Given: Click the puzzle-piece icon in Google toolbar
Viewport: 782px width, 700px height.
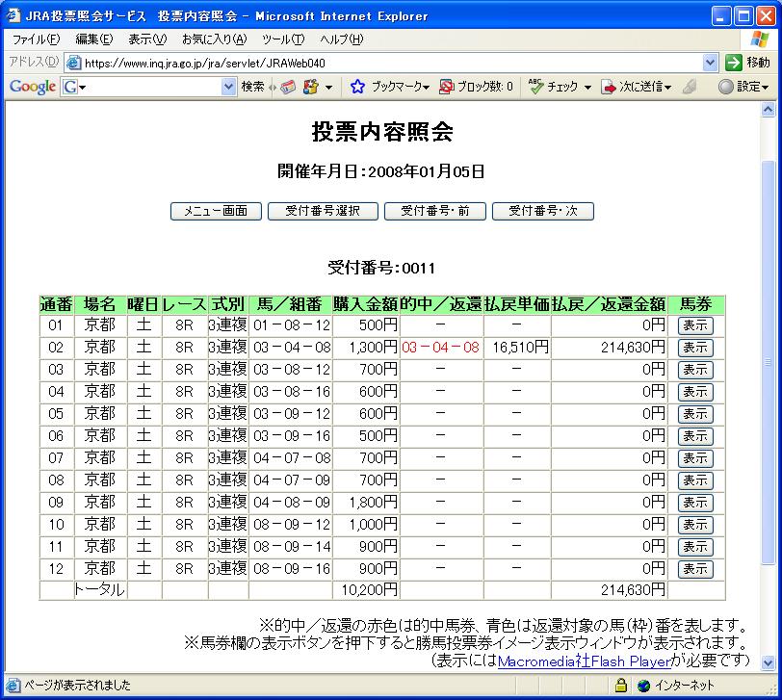Looking at the screenshot, I should 311,87.
